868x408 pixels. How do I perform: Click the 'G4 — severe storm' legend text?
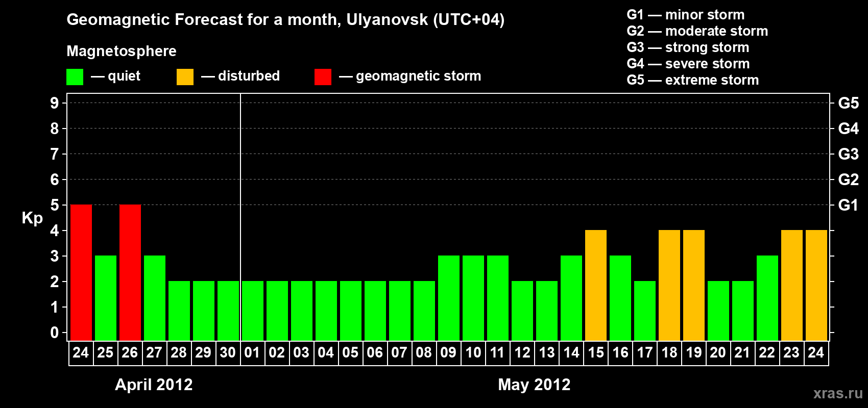[688, 64]
